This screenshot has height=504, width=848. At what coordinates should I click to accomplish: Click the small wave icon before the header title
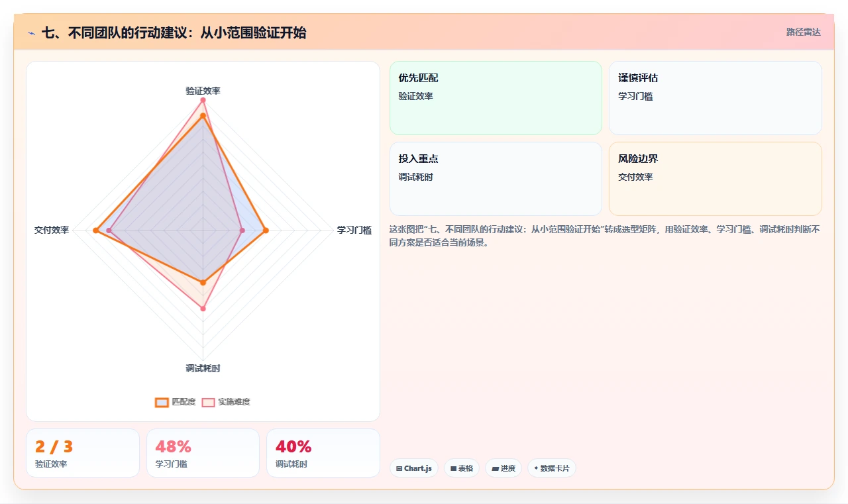pos(32,33)
